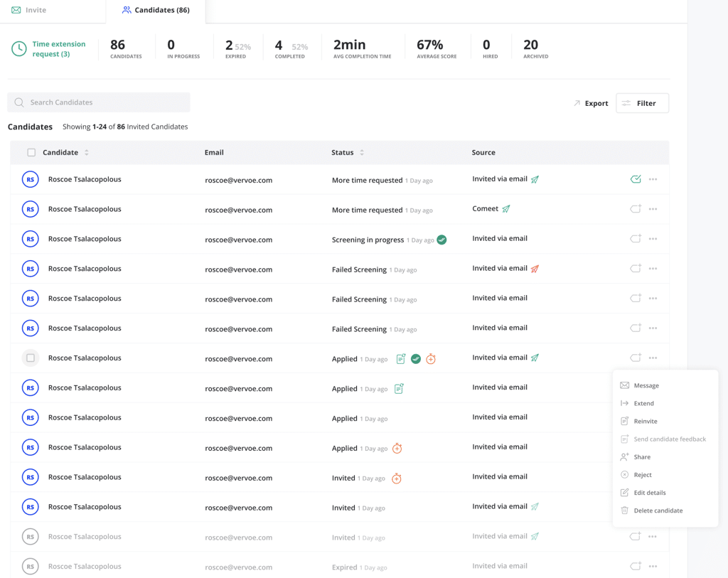Click the orange timer icon beside Invited status

397,478
